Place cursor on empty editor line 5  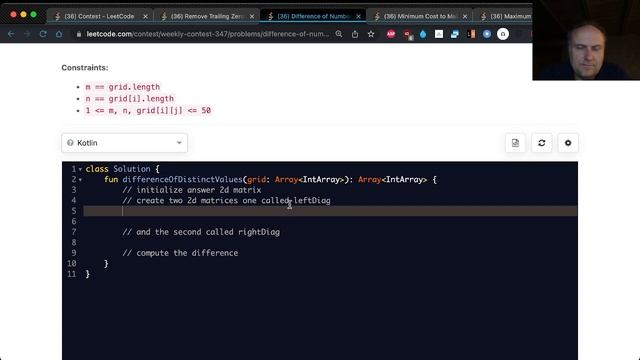pos(330,211)
